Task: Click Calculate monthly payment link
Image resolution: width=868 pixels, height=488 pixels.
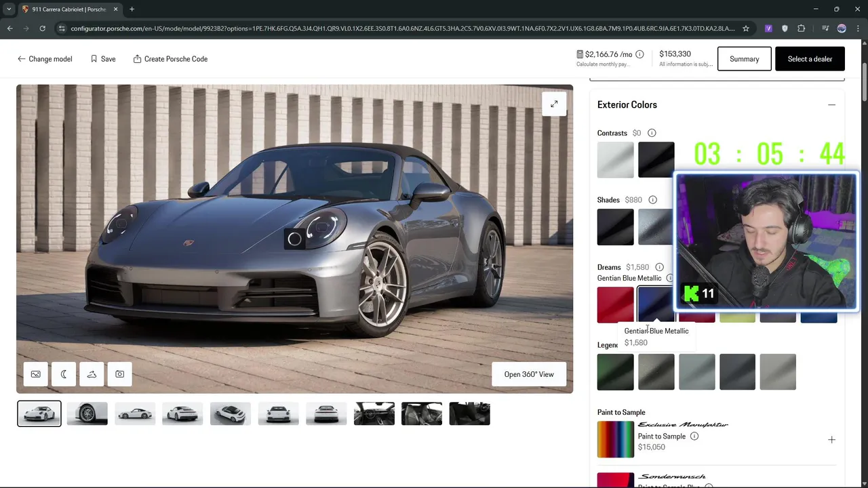Action: tap(602, 64)
